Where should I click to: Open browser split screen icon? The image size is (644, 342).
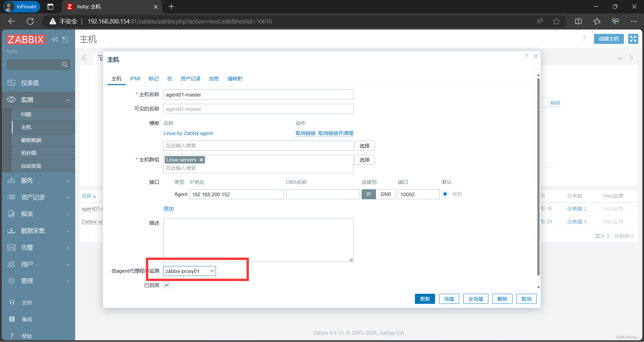coord(578,21)
